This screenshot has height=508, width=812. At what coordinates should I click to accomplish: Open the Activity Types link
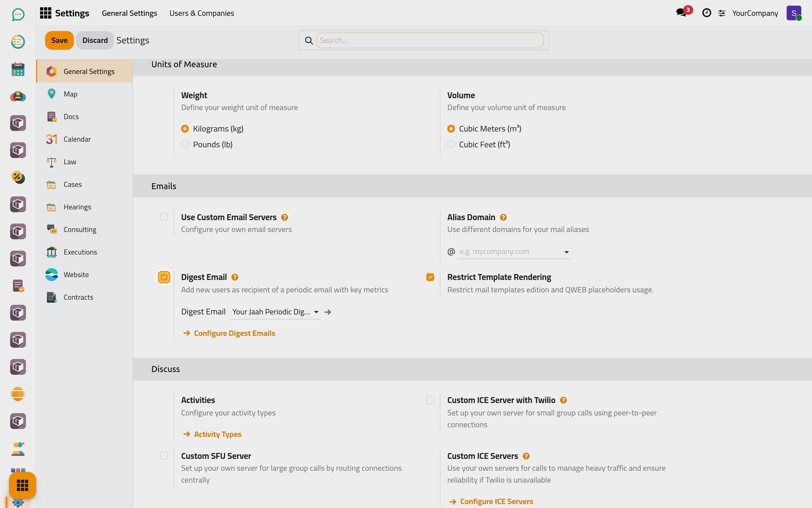coord(212,434)
